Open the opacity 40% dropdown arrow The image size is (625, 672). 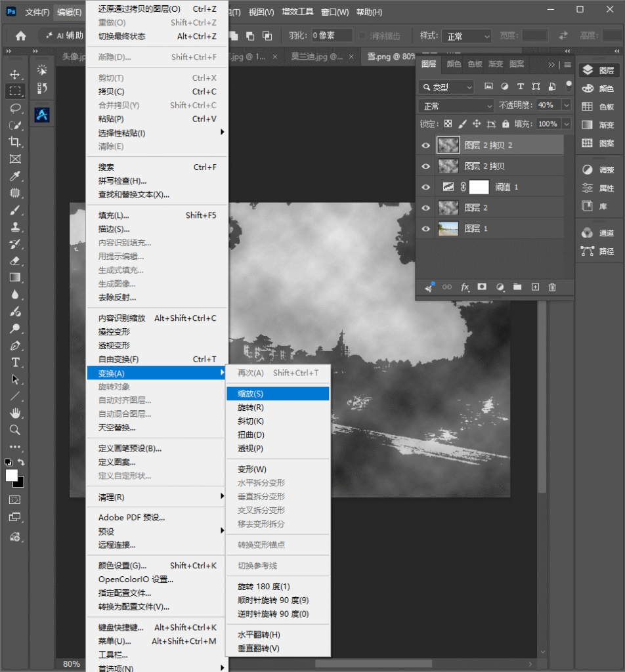click(567, 105)
